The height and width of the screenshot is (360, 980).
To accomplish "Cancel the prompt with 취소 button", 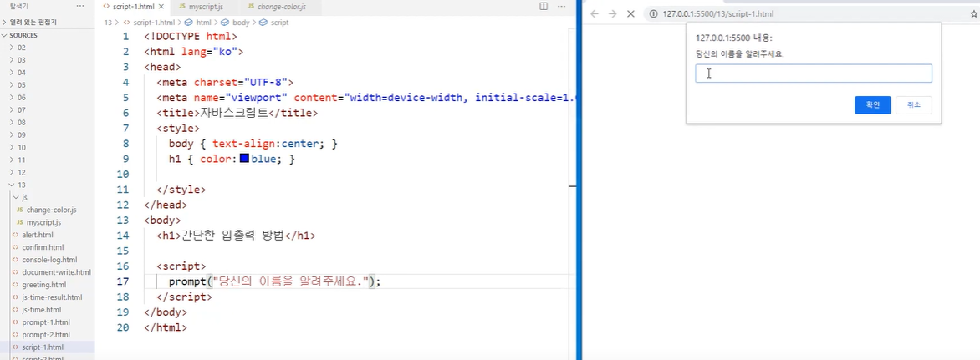I will (x=913, y=104).
